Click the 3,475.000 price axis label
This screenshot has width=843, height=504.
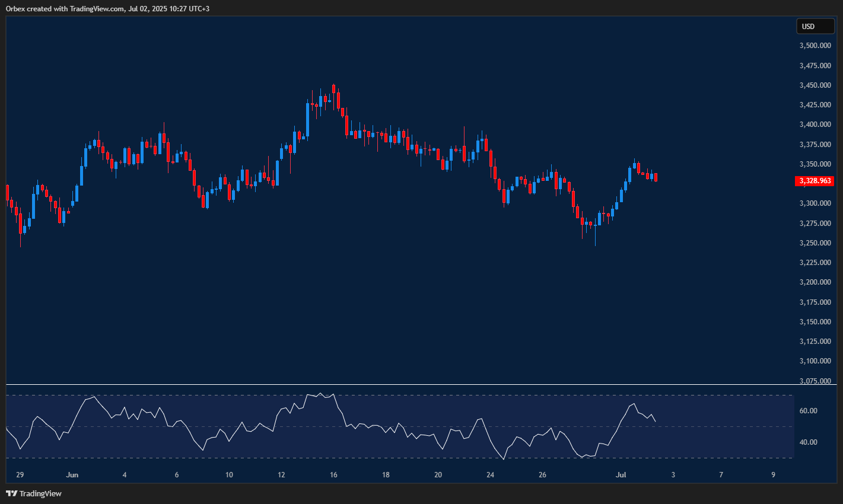click(815, 66)
